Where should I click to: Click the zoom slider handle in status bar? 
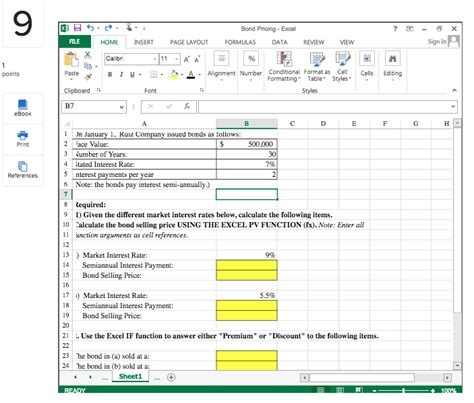(x=403, y=390)
